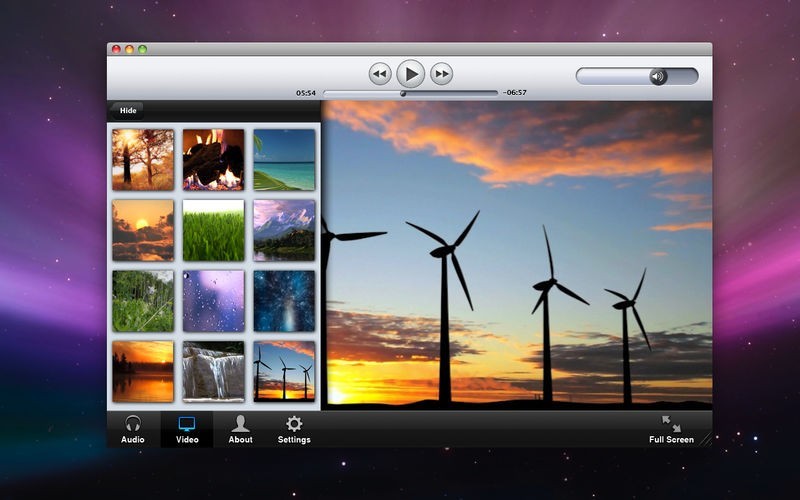Click the play button
Viewport: 800px width, 500px height.
411,74
